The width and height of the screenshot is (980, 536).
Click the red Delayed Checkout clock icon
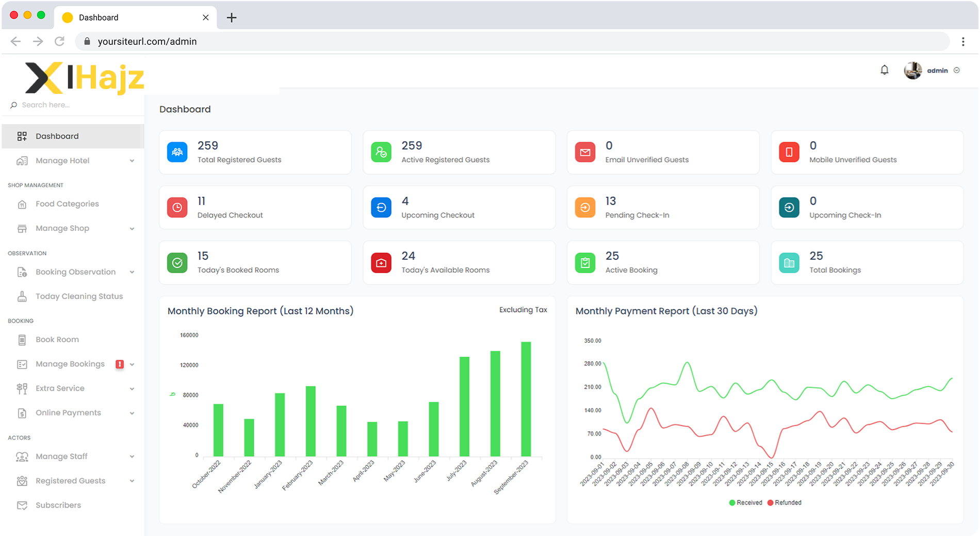point(177,208)
